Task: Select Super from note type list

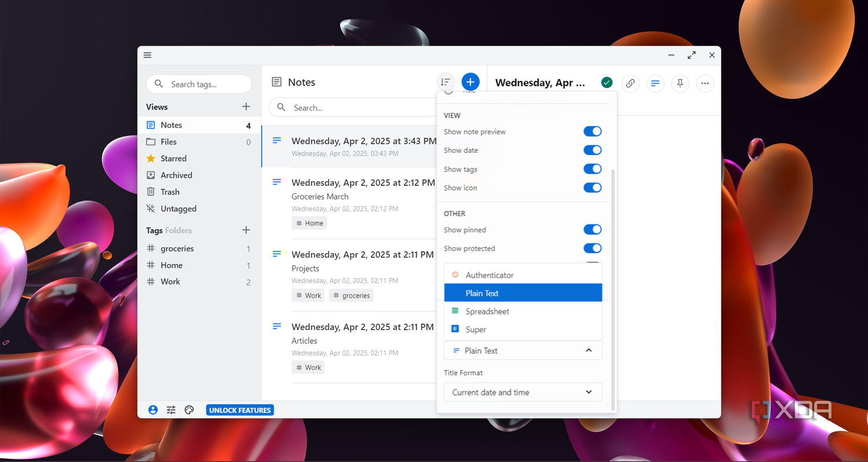Action: pos(523,329)
